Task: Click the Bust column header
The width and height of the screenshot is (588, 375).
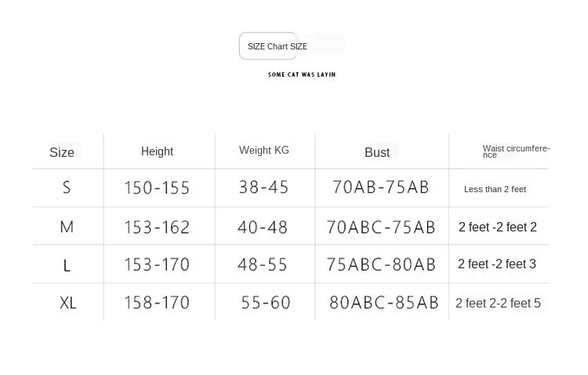Action: 377,152
